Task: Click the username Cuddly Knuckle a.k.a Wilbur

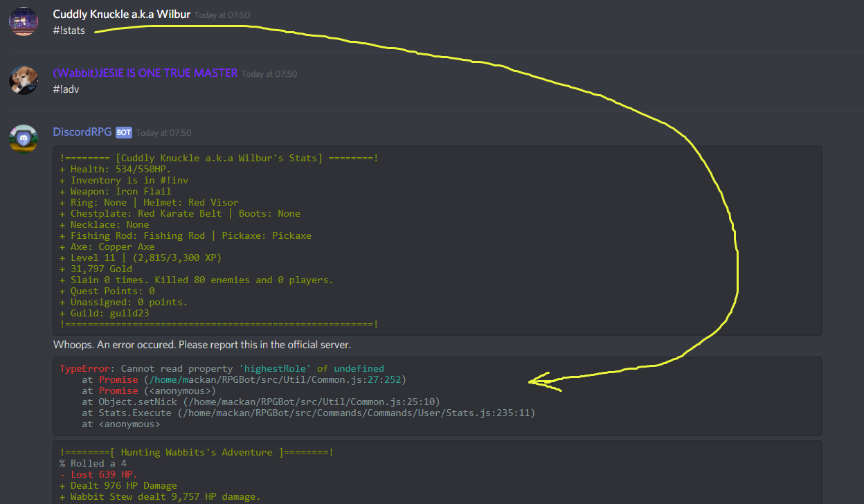Action: 121,15
